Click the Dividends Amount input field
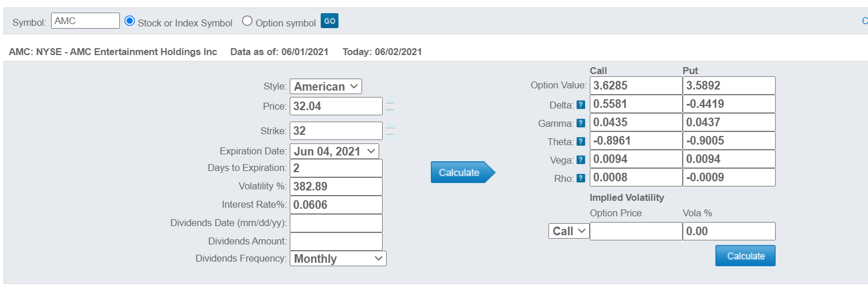Screen dimensions: 868x284 coord(336,241)
